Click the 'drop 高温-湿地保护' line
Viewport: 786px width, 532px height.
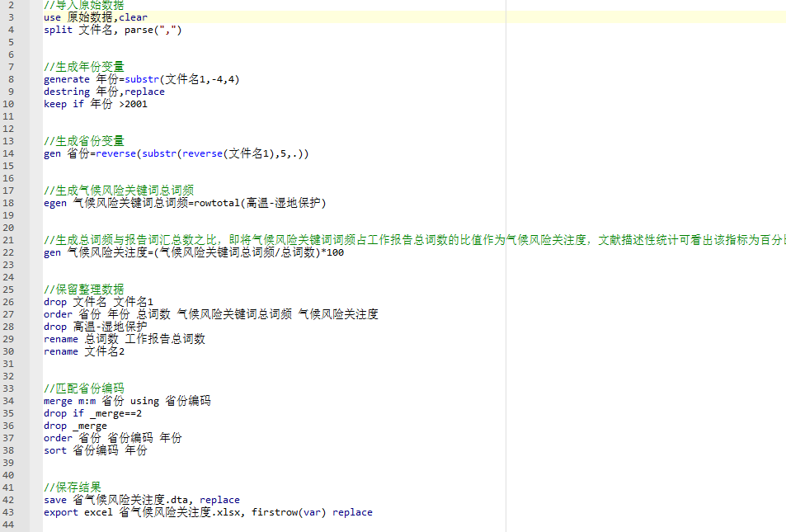click(95, 327)
